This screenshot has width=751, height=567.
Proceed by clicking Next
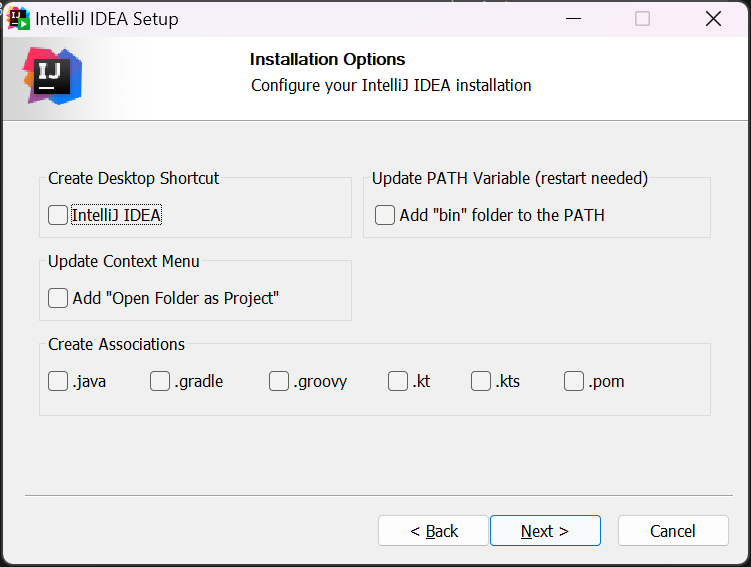click(x=545, y=531)
